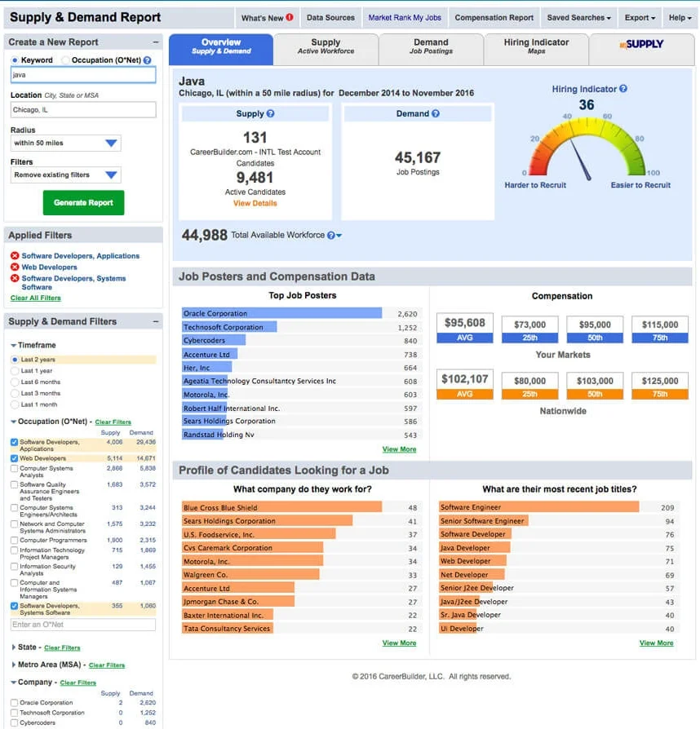Collapse Supply & Demand Filters panel

click(155, 321)
